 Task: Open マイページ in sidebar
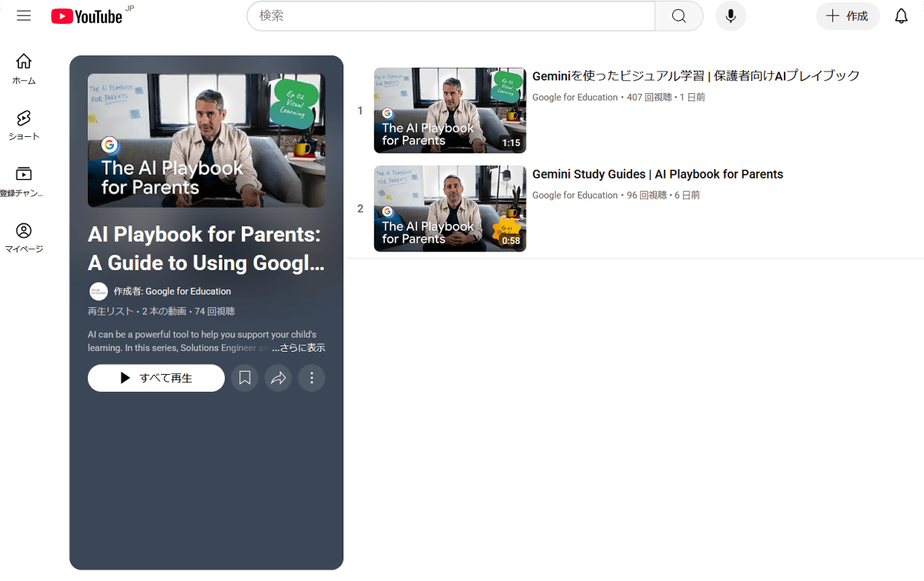(x=24, y=238)
